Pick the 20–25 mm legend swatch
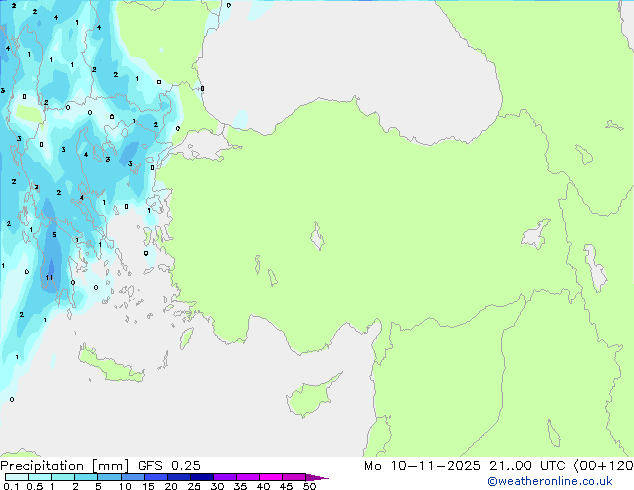 pyautogui.click(x=178, y=477)
